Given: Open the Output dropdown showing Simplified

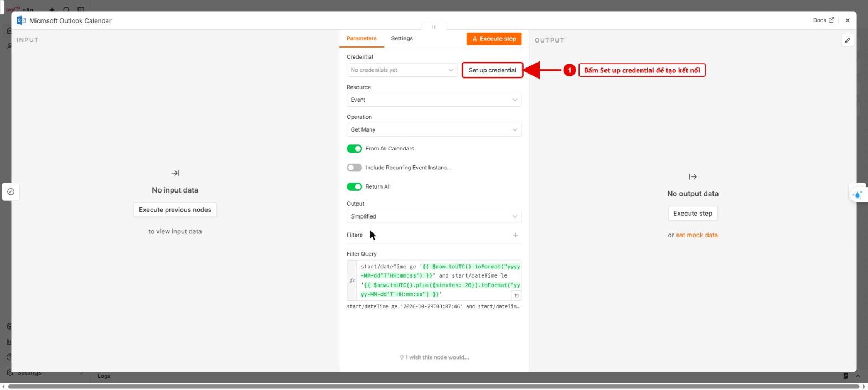Looking at the screenshot, I should (434, 217).
